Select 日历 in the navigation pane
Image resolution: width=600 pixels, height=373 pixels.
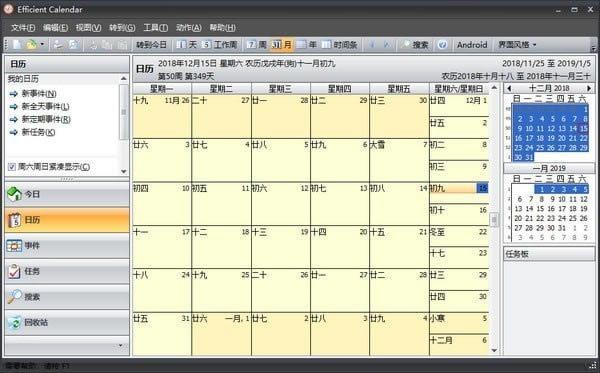[67, 220]
